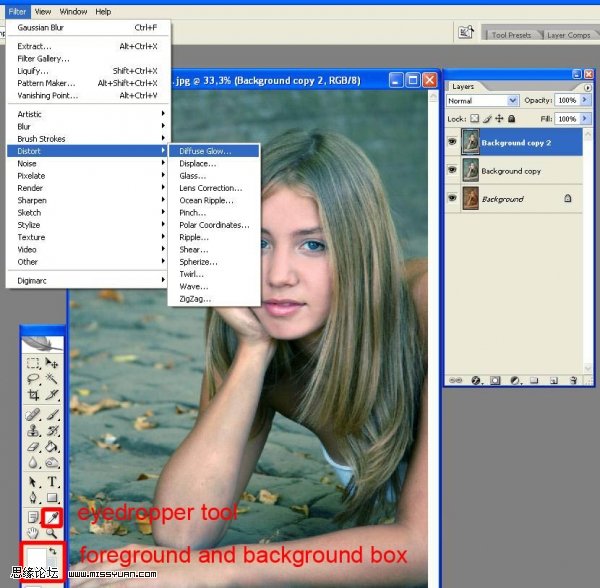
Task: Open the file browser icon in options bar
Action: point(466,32)
